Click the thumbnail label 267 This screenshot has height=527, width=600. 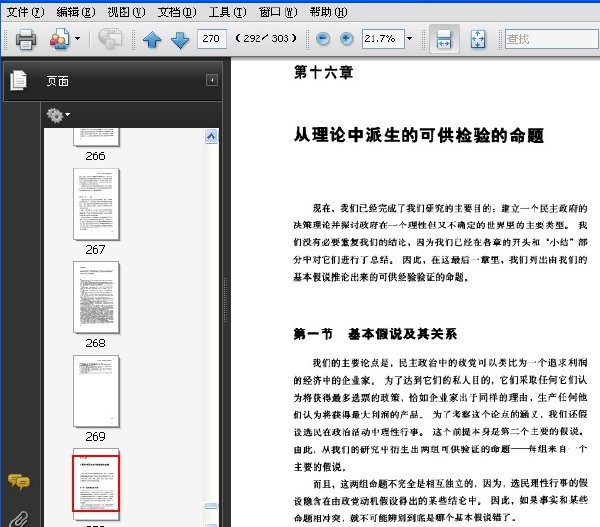pos(95,250)
